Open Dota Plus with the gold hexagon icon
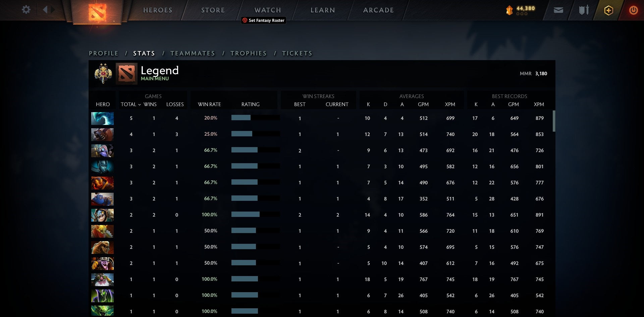The image size is (644, 317). [x=608, y=10]
